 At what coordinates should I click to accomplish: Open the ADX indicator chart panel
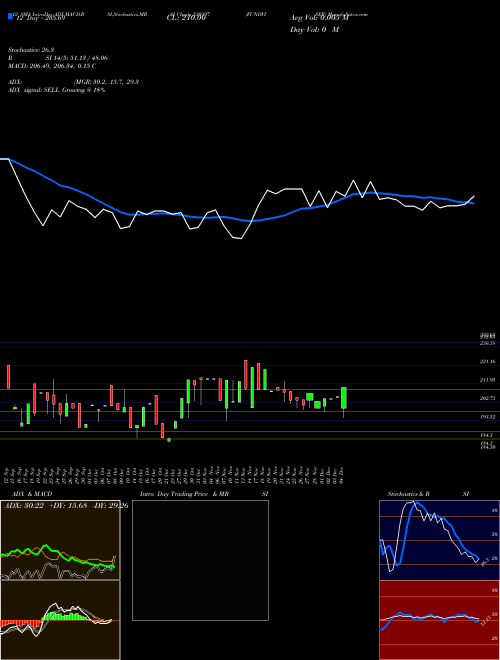click(60, 540)
